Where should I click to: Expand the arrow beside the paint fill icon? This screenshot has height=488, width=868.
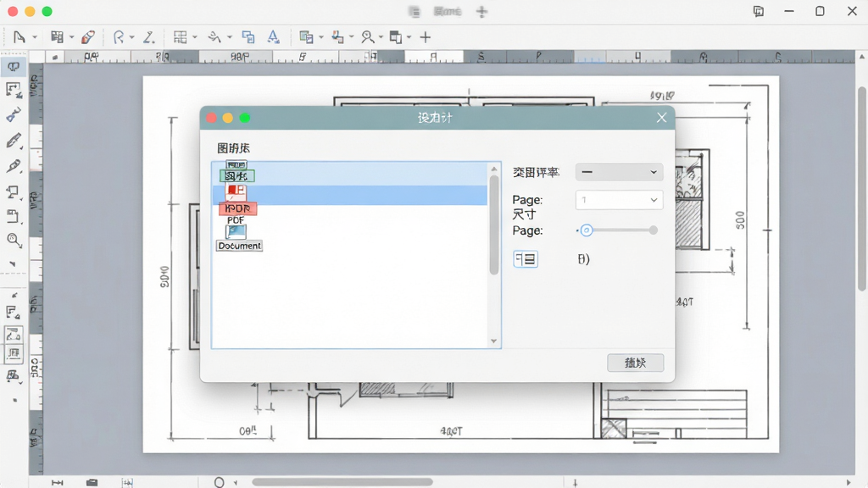(x=351, y=37)
